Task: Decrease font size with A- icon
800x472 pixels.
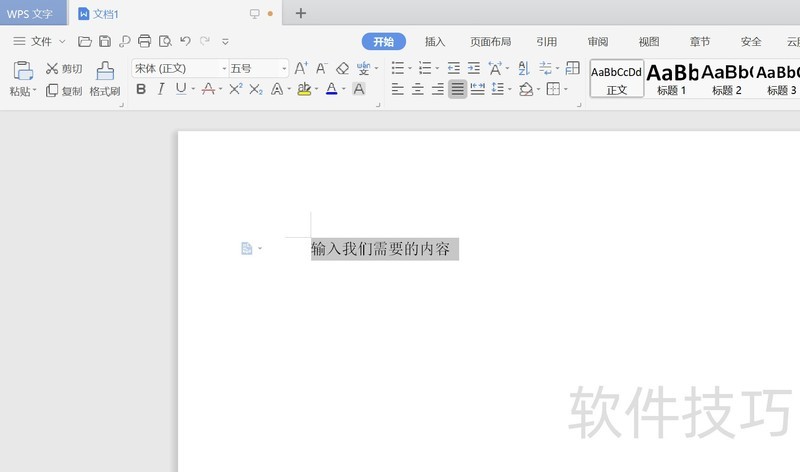Action: (321, 68)
